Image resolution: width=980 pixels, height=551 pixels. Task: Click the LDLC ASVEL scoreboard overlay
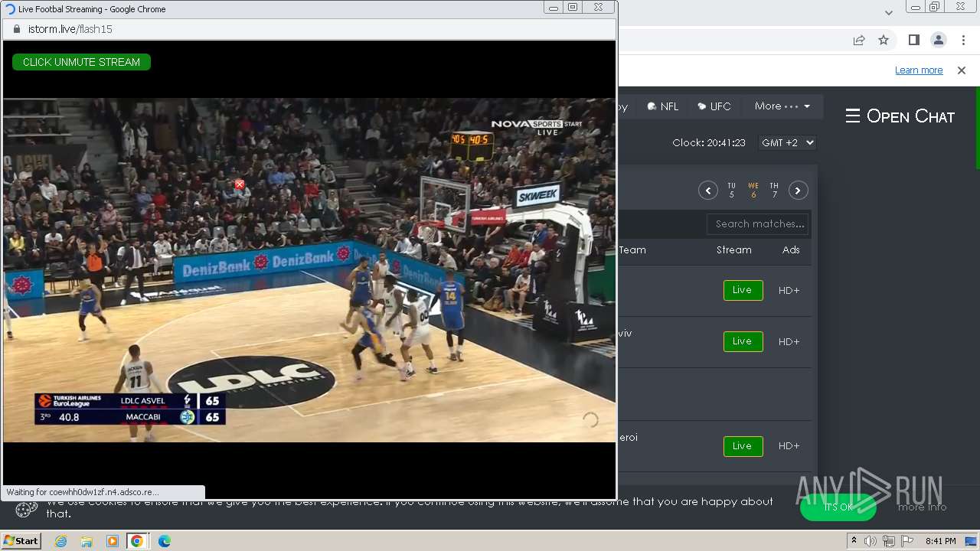point(130,409)
